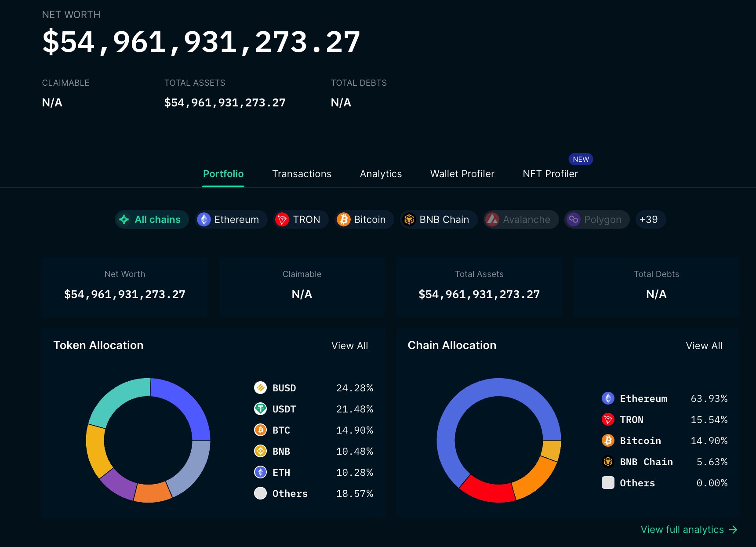
Task: Click the arrow next to View full analytics
Action: click(x=733, y=530)
